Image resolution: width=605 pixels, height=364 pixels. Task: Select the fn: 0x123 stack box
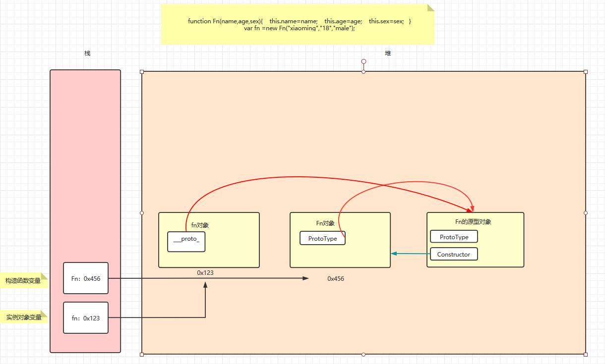[86, 318]
